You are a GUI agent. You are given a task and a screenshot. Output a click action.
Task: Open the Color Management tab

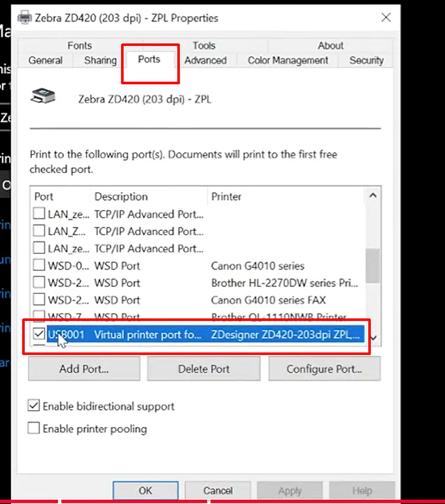tap(288, 60)
